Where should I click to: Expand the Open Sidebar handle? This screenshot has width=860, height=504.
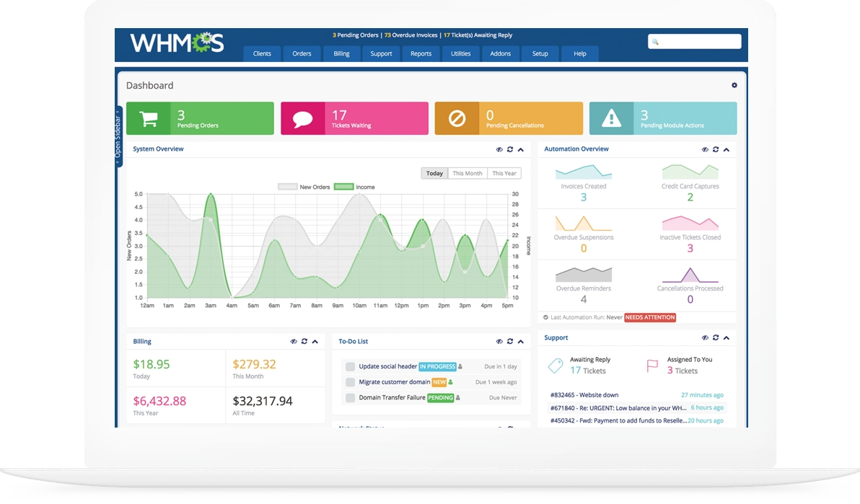118,137
